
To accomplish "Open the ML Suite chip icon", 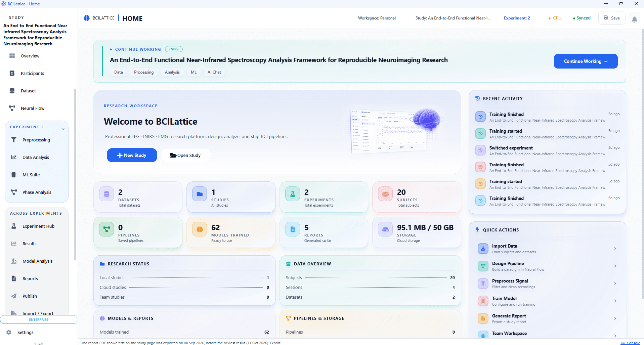I will [x=14, y=175].
